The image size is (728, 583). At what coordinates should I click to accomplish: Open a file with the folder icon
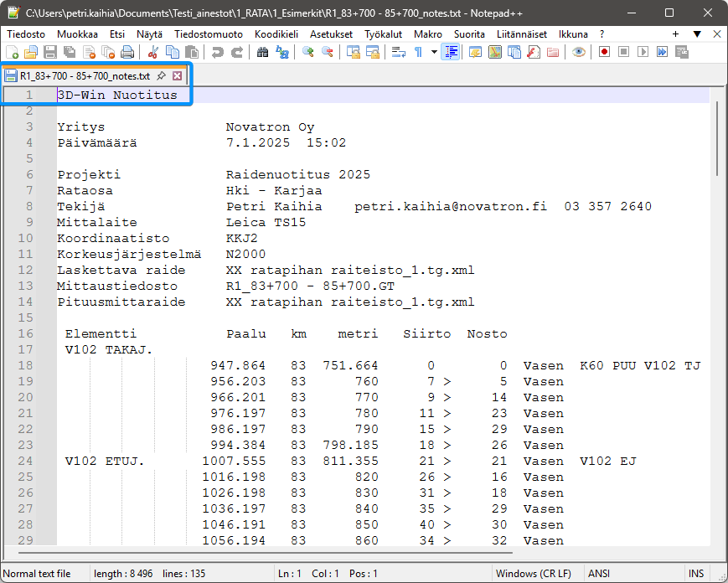click(x=31, y=52)
